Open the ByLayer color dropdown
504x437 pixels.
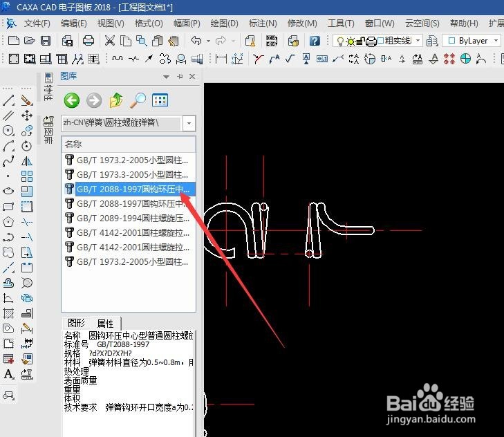pos(496,41)
